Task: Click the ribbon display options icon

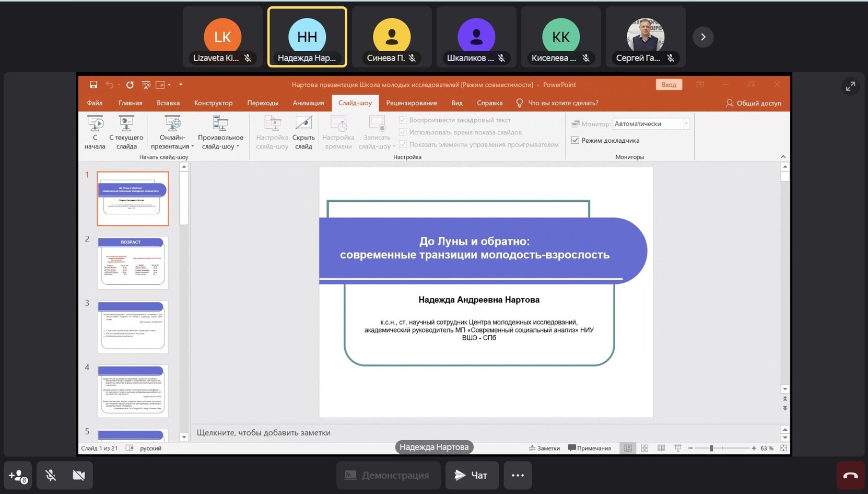Action: (700, 85)
